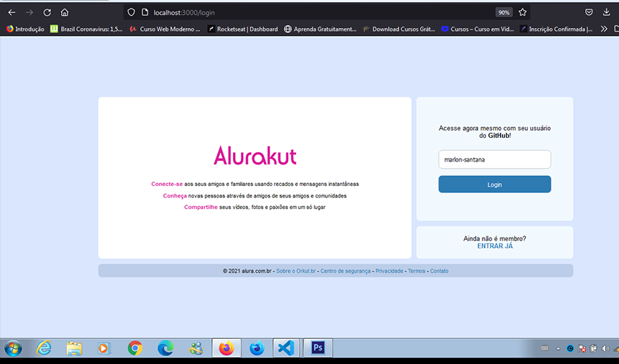Open the Privacidade footer link
This screenshot has width=619, height=364.
click(389, 271)
